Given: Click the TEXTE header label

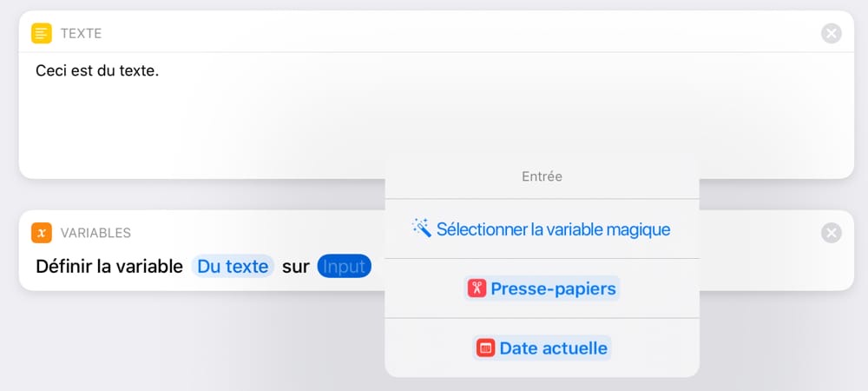Looking at the screenshot, I should (81, 34).
